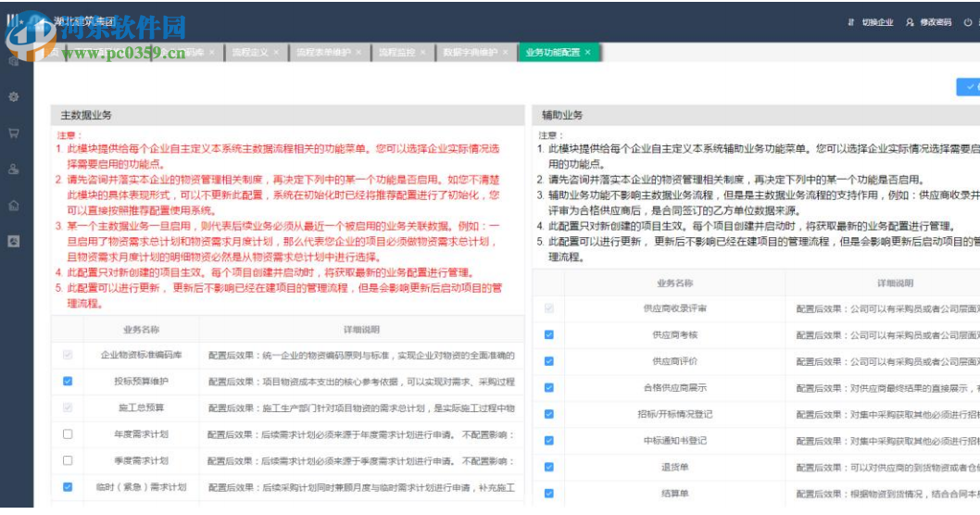Click the 退货单 description cell

(x=883, y=467)
